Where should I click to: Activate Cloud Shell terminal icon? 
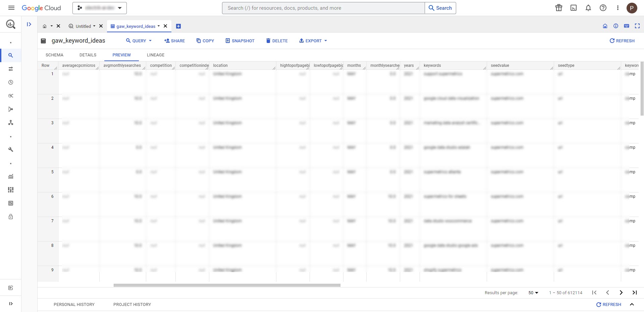tap(574, 8)
